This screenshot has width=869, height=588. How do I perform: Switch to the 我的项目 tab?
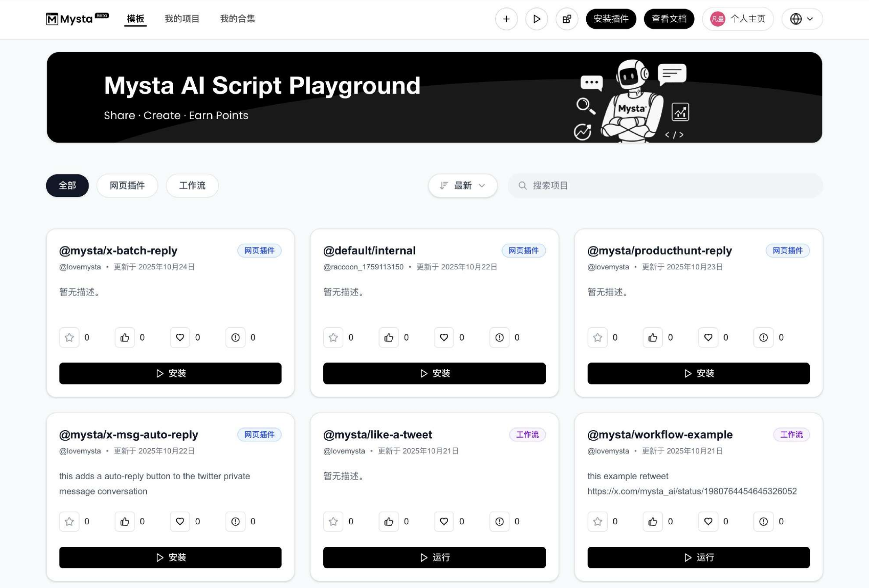pyautogui.click(x=182, y=19)
